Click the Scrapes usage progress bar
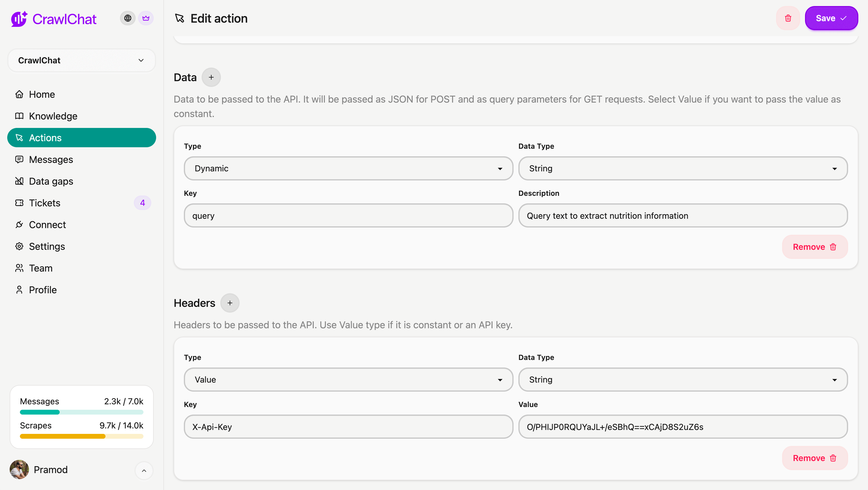Screen dimensions: 868x490 pyautogui.click(x=82, y=436)
